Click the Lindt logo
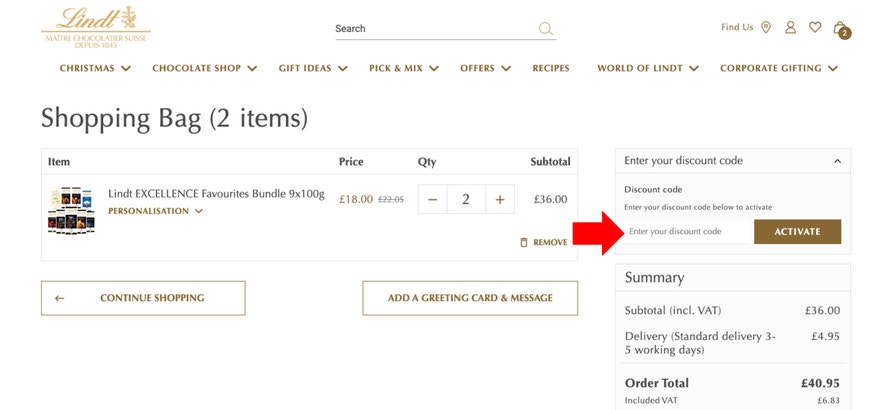 [96, 27]
